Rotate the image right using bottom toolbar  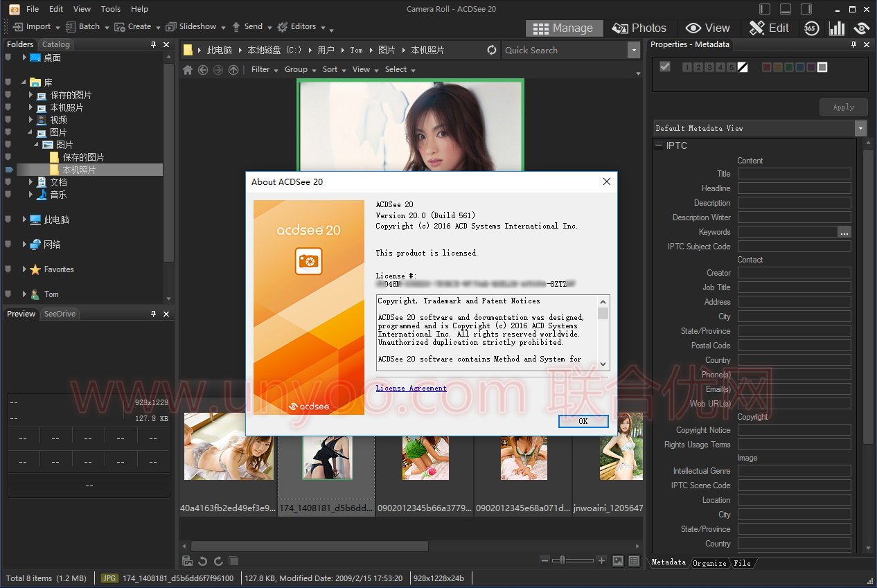click(x=218, y=561)
